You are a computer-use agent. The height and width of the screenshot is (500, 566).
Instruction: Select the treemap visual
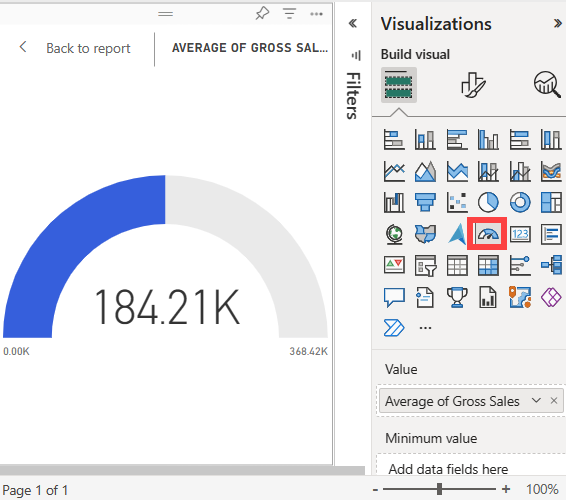pos(551,202)
